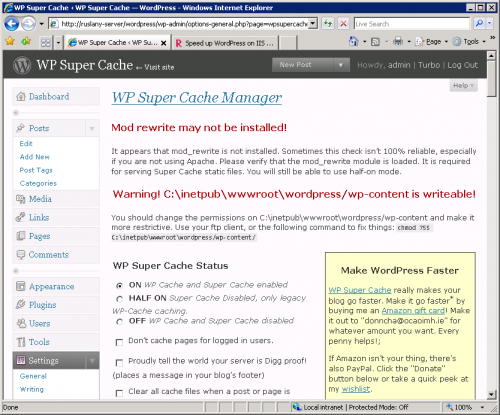Click in the Live Search input box

click(412, 24)
